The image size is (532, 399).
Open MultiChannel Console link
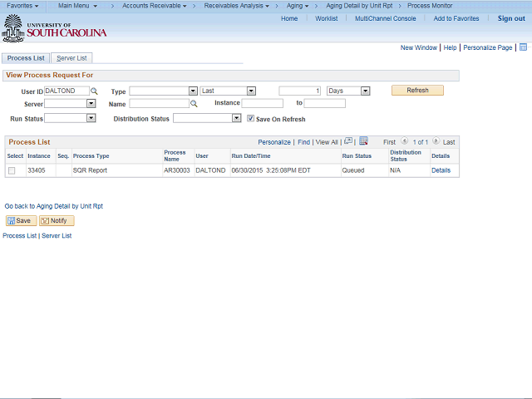(x=386, y=18)
